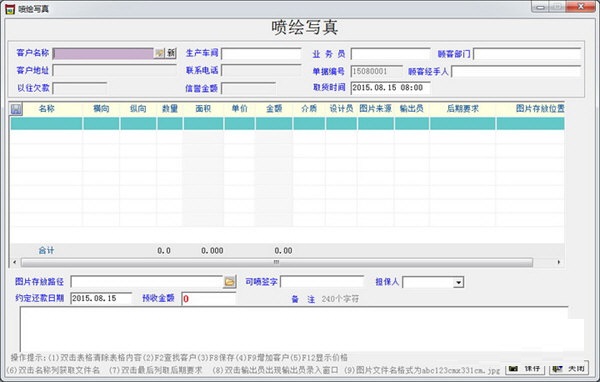Click the 金额 column header
600x382 pixels.
tap(274, 109)
